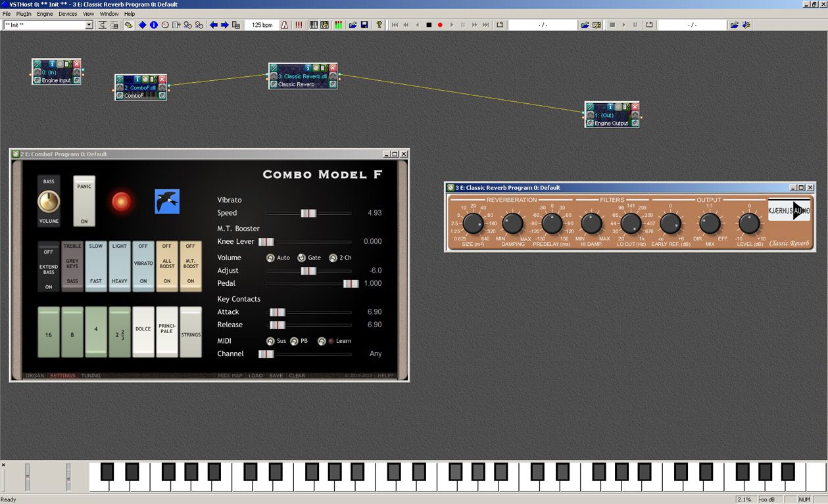Click the info icon on the Engine Input node

(53, 64)
